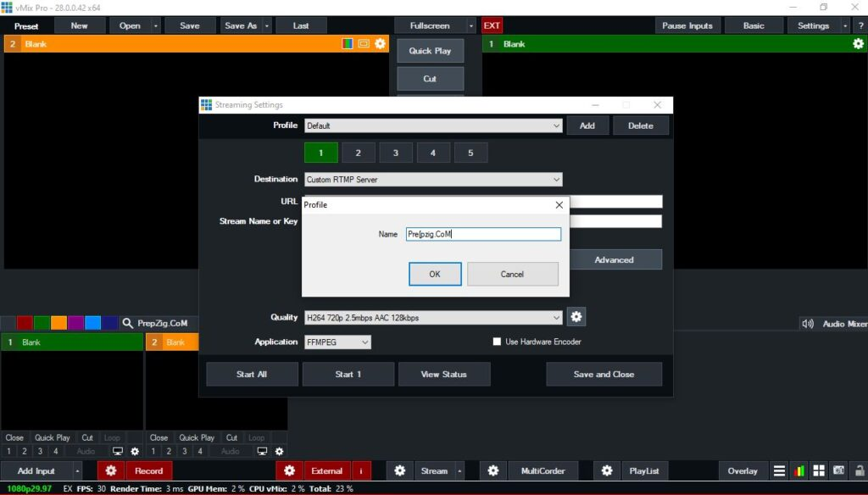Toggle overlay 3 on input 1 Blank
The width and height of the screenshot is (868, 495).
pos(40,451)
